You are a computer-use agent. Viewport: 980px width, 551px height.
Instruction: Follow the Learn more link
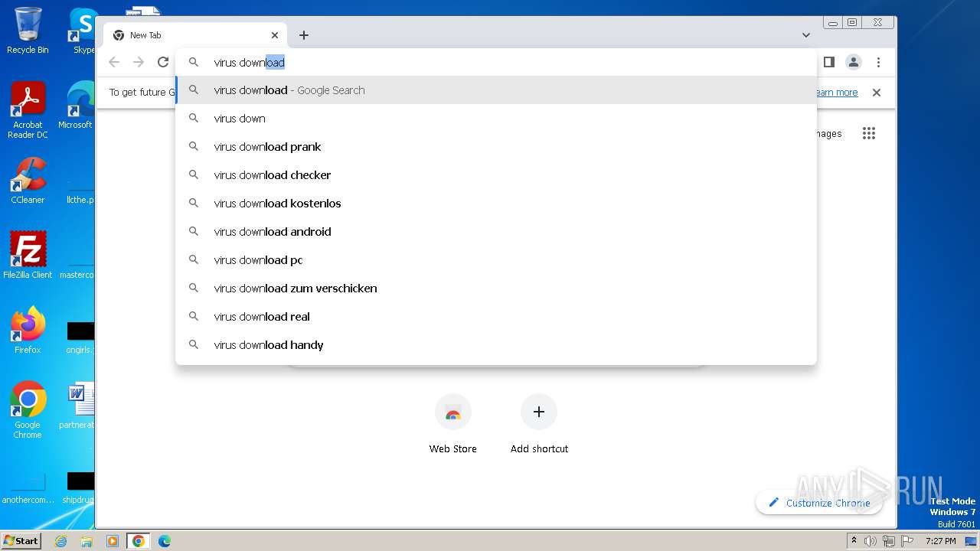(x=835, y=93)
